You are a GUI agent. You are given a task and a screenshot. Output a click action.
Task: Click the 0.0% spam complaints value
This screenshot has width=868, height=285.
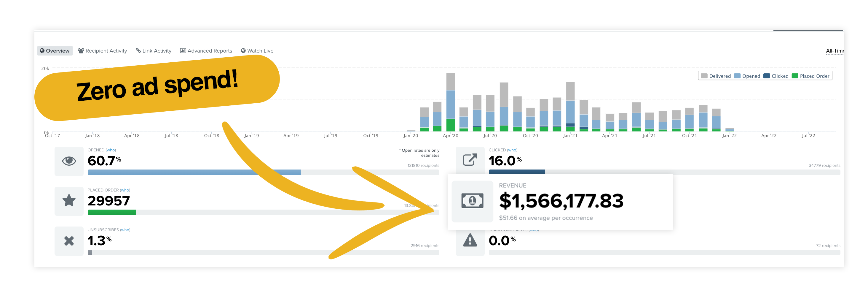[502, 241]
